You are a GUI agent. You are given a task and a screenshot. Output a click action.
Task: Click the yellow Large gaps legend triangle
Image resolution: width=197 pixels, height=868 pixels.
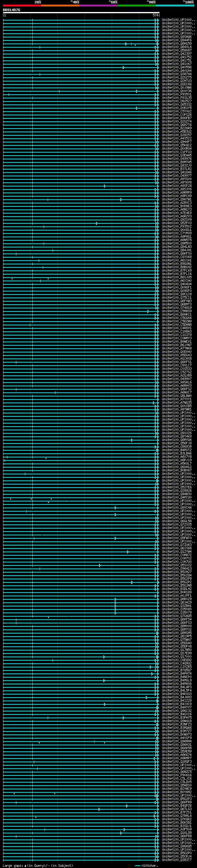[x=25, y=865]
